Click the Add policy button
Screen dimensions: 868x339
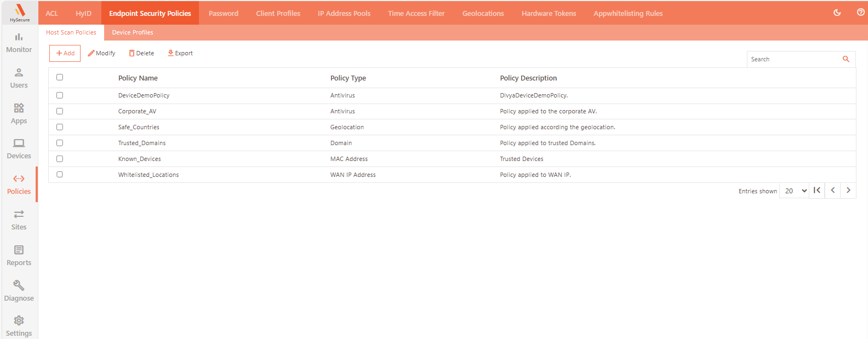tap(65, 53)
